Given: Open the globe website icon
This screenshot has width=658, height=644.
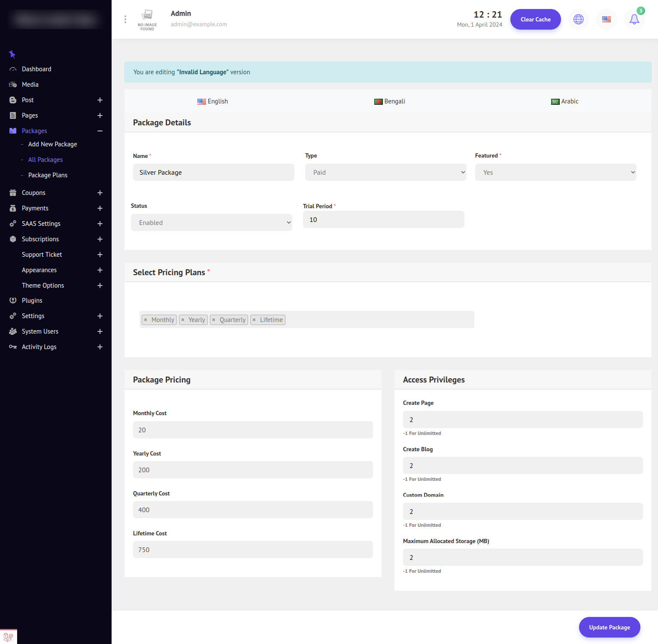Looking at the screenshot, I should [578, 19].
